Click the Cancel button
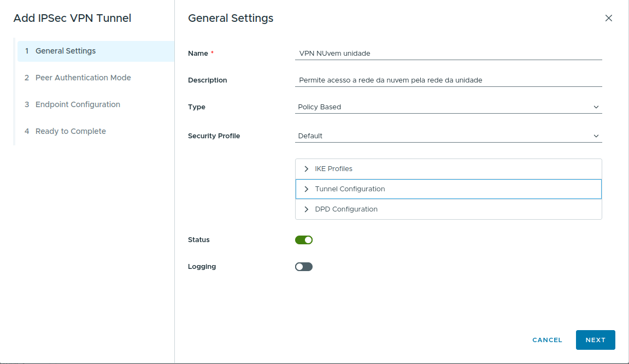 pos(547,340)
